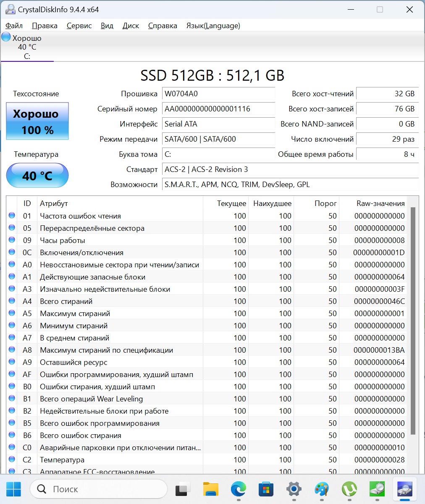Select the Всего ошибок программирования attribute text
Screen dimensions: 425x504
coord(100,423)
